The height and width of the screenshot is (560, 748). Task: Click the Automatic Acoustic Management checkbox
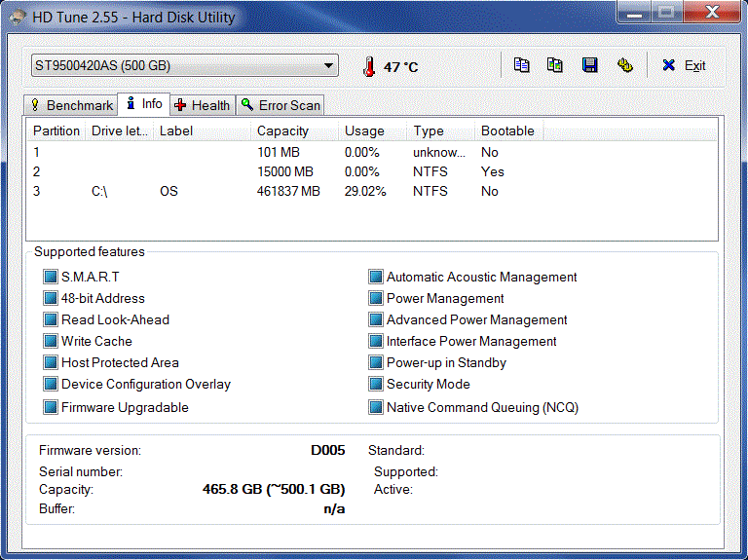pos(375,277)
